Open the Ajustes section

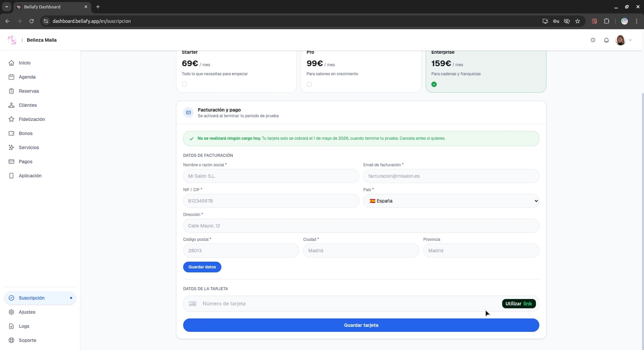click(27, 312)
